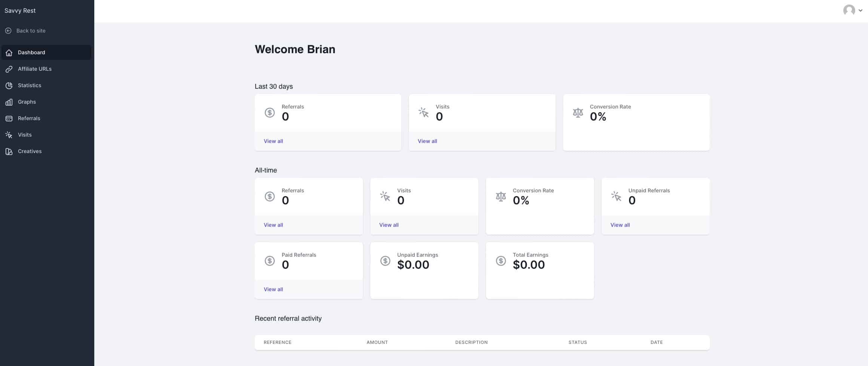Click the Graphs bar chart icon
Viewport: 868px width, 366px height.
click(9, 102)
